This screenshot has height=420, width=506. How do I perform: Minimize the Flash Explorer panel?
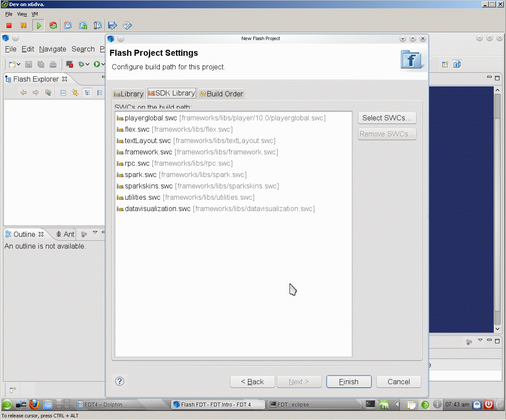pyautogui.click(x=103, y=77)
